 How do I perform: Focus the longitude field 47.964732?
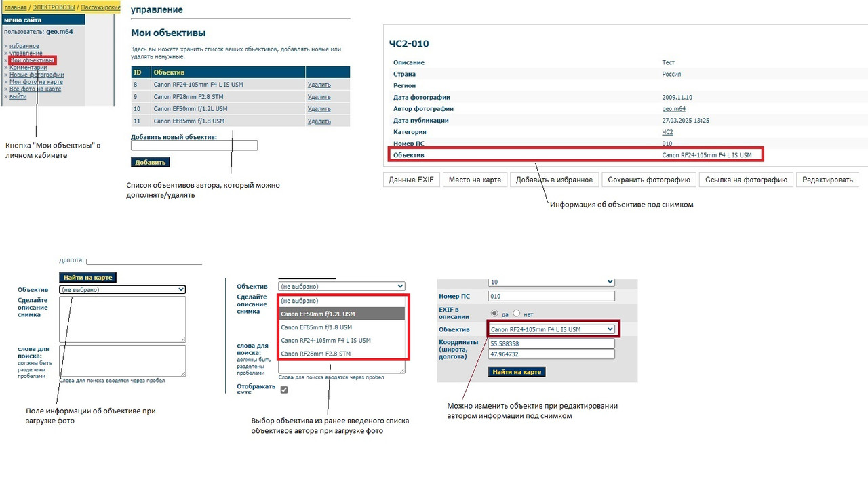click(551, 354)
